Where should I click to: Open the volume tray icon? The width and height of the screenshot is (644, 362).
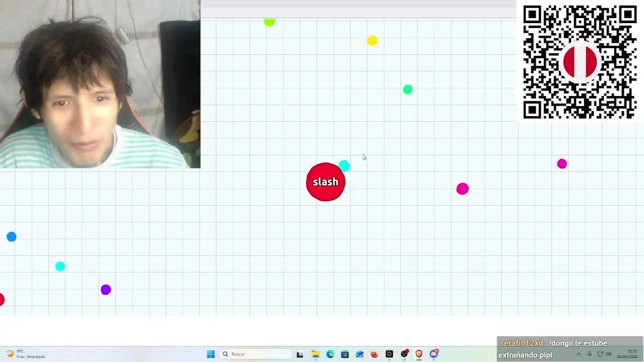click(x=608, y=354)
